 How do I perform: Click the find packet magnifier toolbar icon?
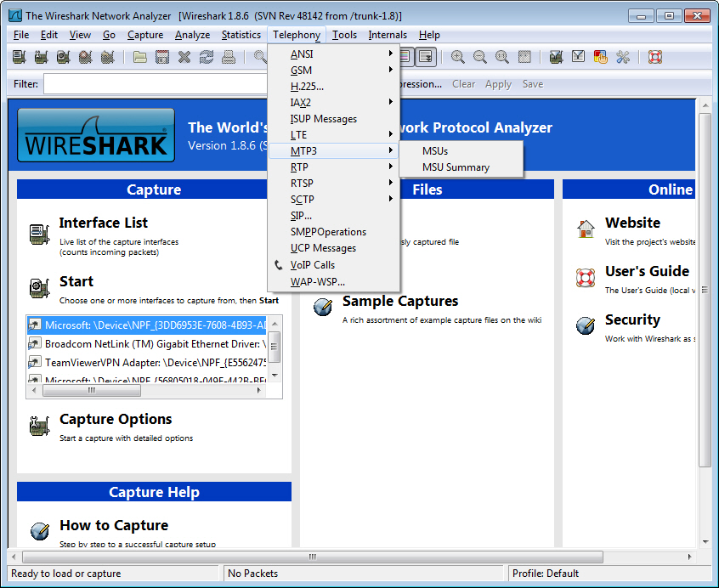(x=260, y=57)
